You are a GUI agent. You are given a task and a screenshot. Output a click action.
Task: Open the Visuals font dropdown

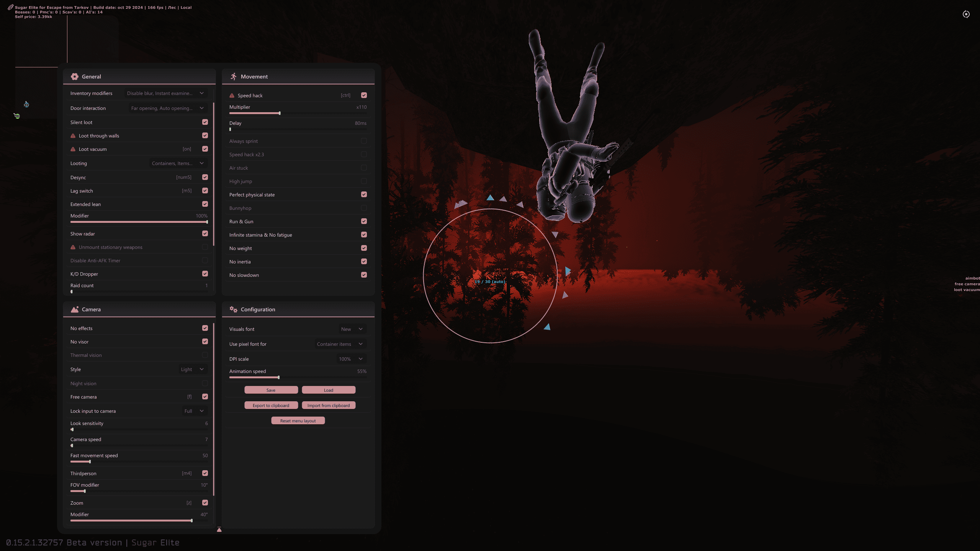[x=352, y=329]
